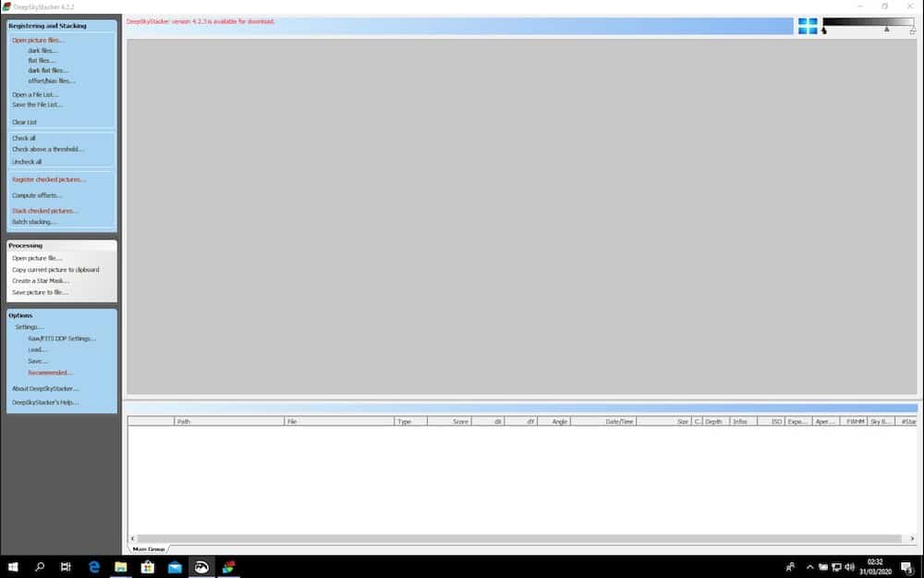Sort by the dY column header

click(x=521, y=421)
